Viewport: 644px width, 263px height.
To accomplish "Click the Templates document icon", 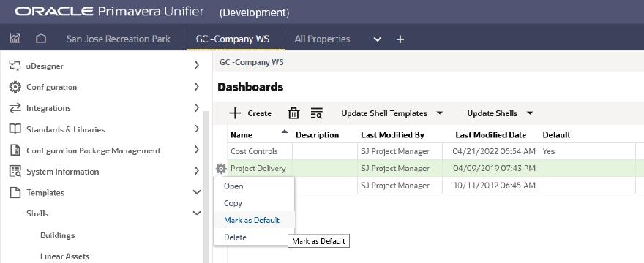I will click(15, 192).
